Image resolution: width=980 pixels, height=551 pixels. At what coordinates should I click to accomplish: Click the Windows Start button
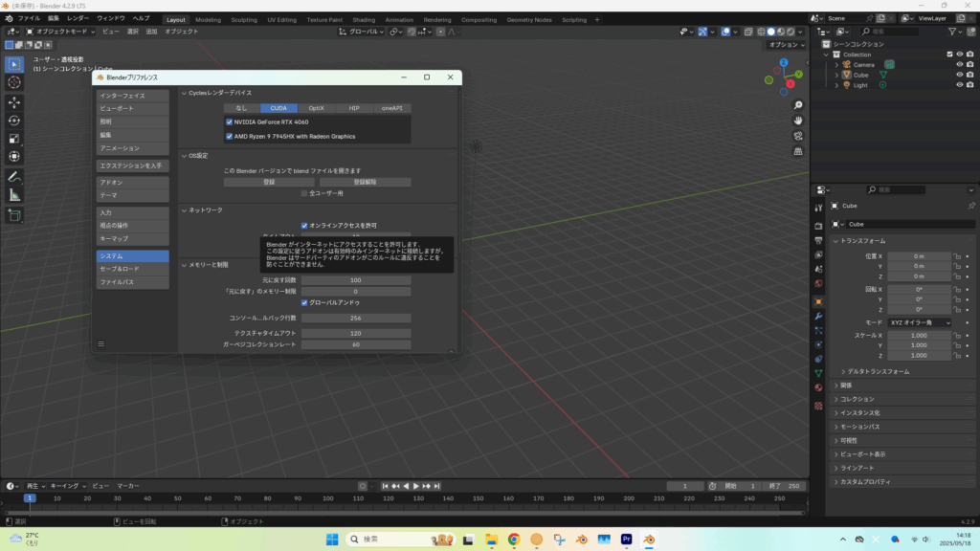click(x=332, y=540)
